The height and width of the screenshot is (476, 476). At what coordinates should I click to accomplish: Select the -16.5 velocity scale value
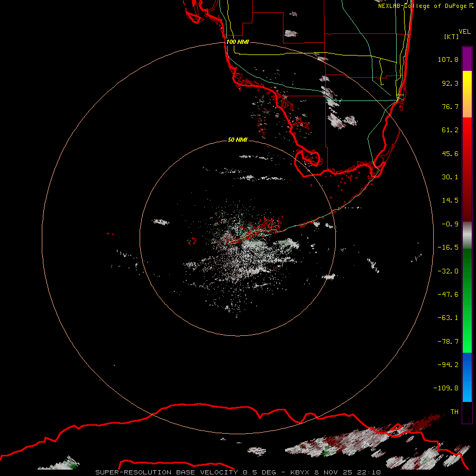(448, 248)
